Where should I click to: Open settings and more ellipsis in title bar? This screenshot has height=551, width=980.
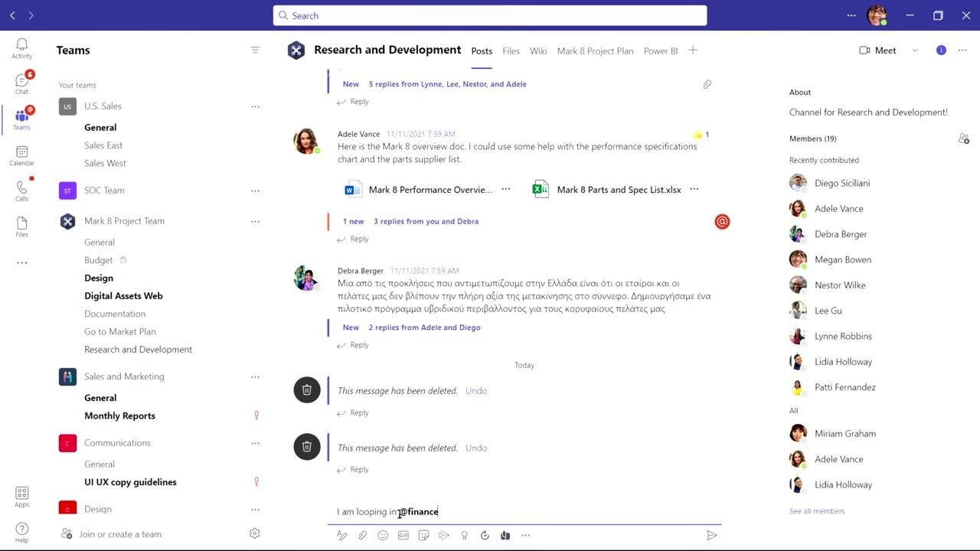point(851,15)
